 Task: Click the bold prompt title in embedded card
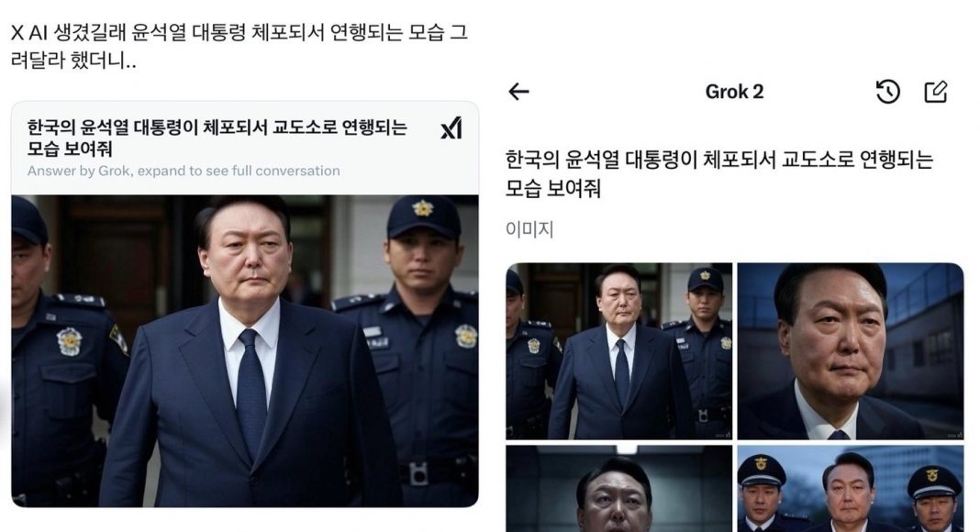click(217, 138)
